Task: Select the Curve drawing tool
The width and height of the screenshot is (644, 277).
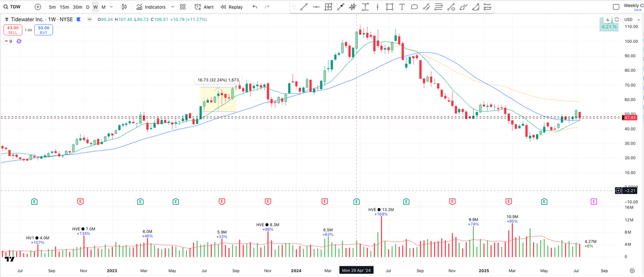Action: pos(451,7)
